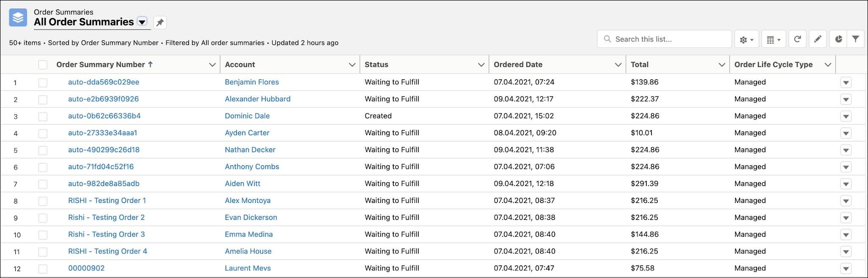The image size is (868, 278).
Task: Open row actions for Nathan Decker order
Action: 846,150
